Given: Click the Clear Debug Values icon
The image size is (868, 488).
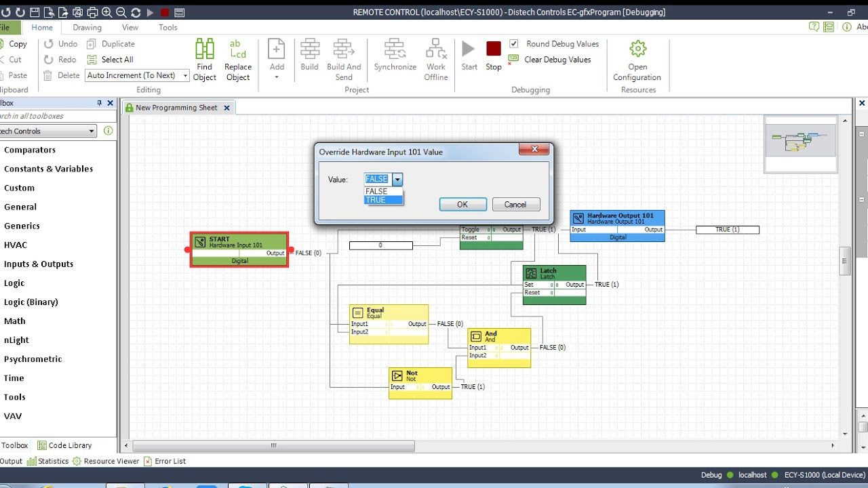Looking at the screenshot, I should click(x=513, y=60).
